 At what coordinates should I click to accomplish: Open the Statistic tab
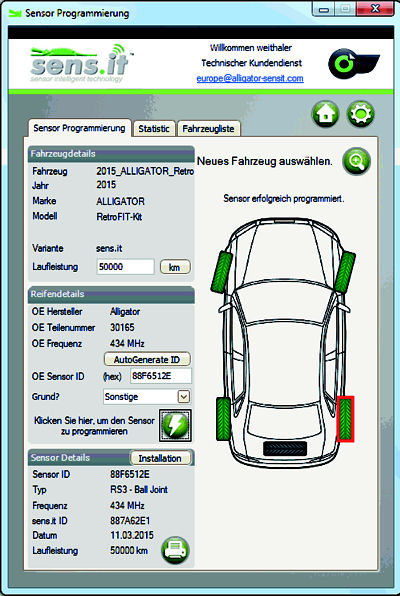154,129
